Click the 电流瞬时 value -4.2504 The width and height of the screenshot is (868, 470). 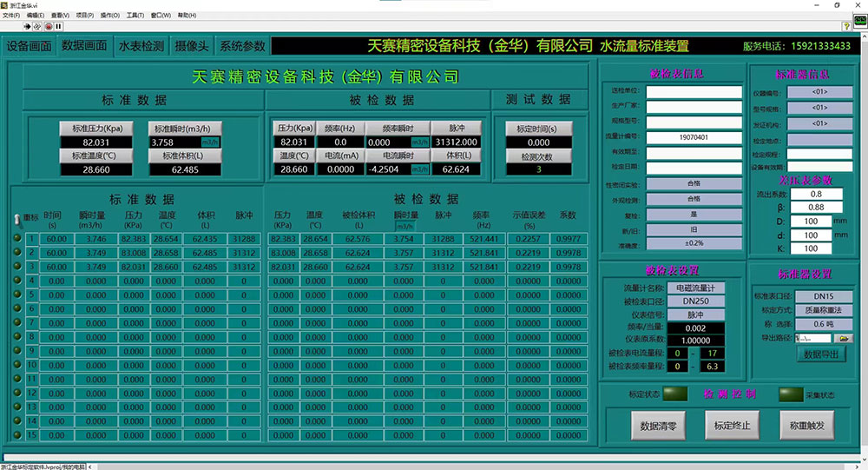[388, 169]
